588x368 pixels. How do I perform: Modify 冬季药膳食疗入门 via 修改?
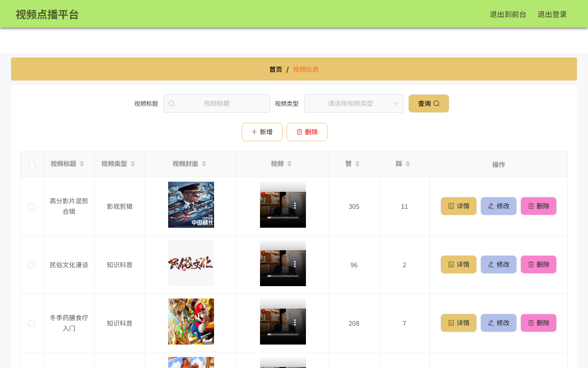click(498, 323)
